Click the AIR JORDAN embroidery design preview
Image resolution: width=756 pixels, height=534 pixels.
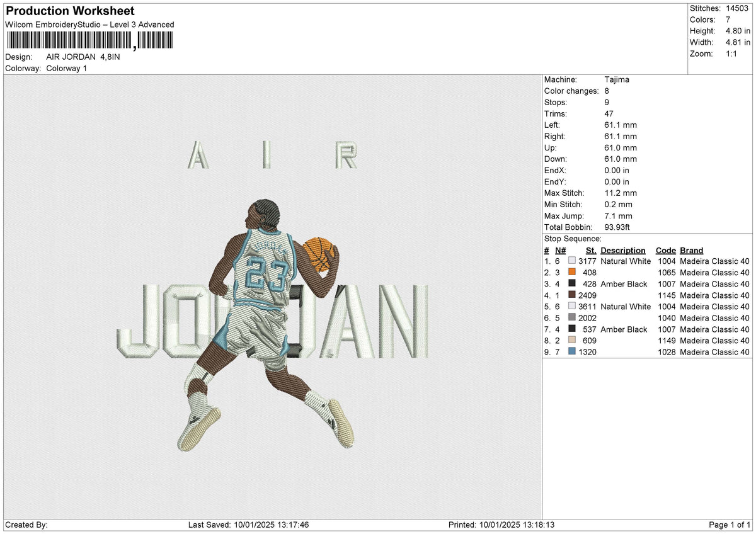point(272,296)
